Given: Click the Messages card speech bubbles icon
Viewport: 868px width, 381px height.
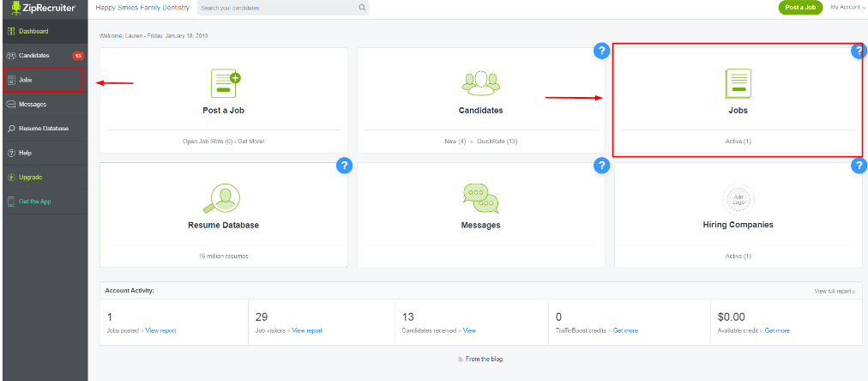Looking at the screenshot, I should [480, 198].
